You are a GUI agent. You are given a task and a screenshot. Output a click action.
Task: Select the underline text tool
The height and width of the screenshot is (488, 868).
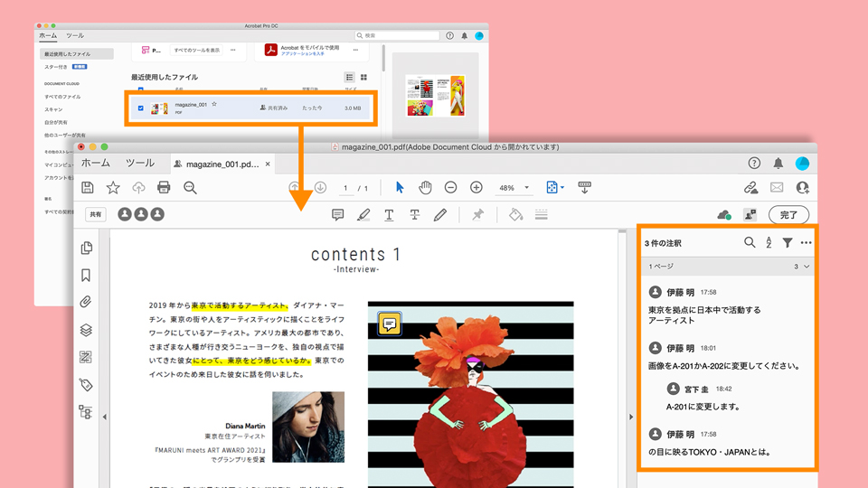point(389,215)
